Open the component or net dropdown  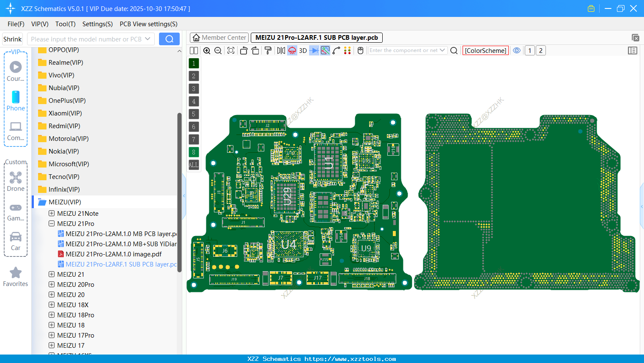click(x=442, y=50)
